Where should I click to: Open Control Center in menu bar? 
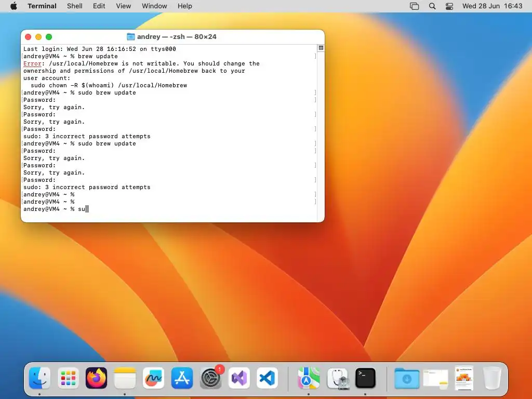449,6
